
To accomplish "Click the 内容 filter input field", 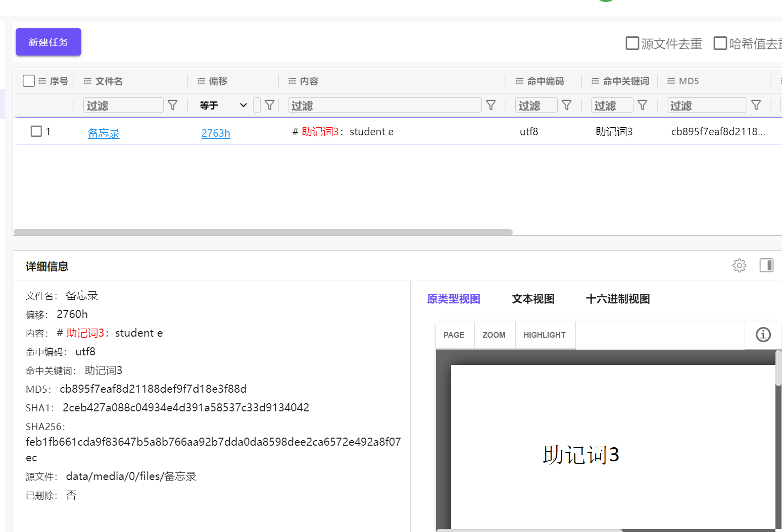I will coord(384,105).
